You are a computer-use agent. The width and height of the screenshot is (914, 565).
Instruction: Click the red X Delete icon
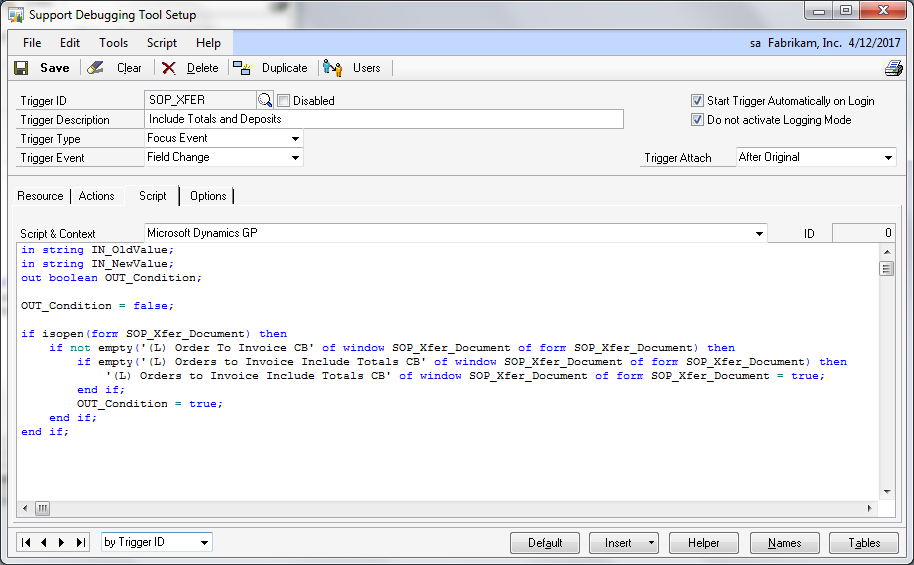(x=168, y=68)
